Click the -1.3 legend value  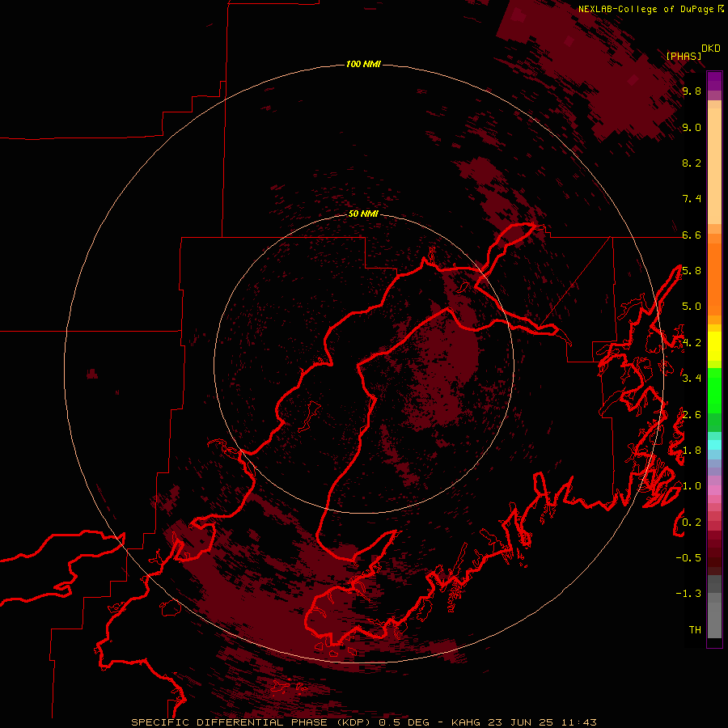coord(688,594)
